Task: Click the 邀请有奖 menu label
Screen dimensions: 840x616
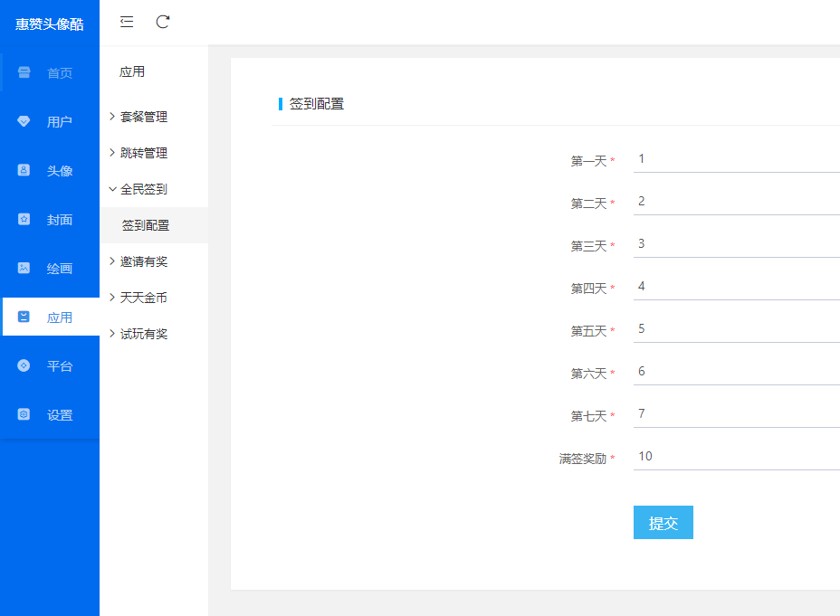Action: coord(144,261)
